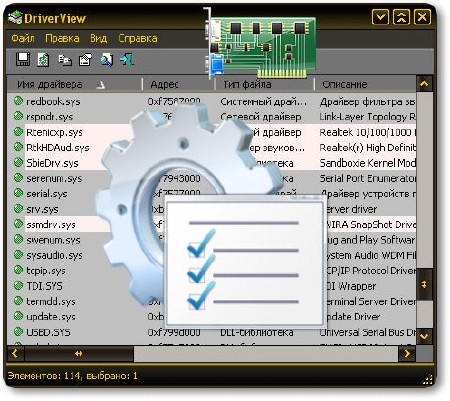This screenshot has width=450, height=401.
Task: Select the tcpip.sys driver name
Action: tap(46, 271)
